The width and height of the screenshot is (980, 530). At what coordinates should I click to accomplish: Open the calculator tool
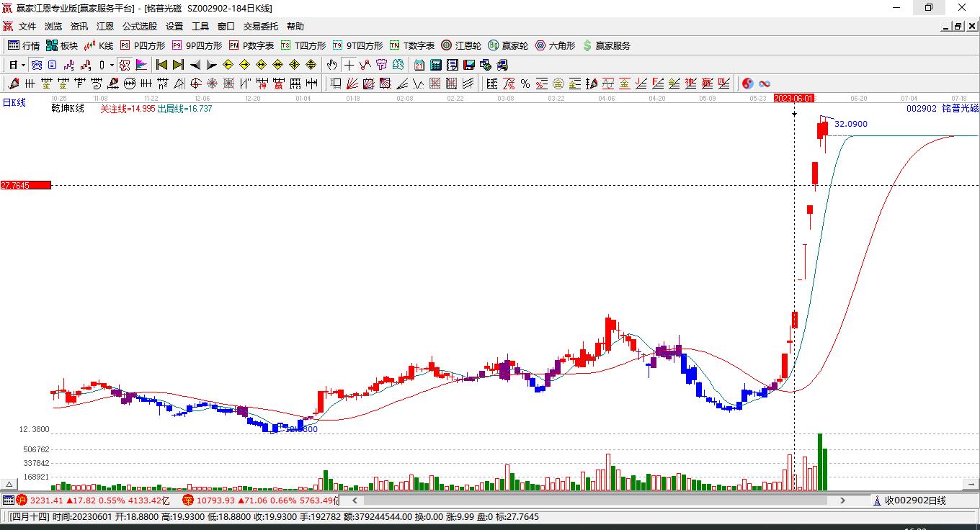pos(436,65)
